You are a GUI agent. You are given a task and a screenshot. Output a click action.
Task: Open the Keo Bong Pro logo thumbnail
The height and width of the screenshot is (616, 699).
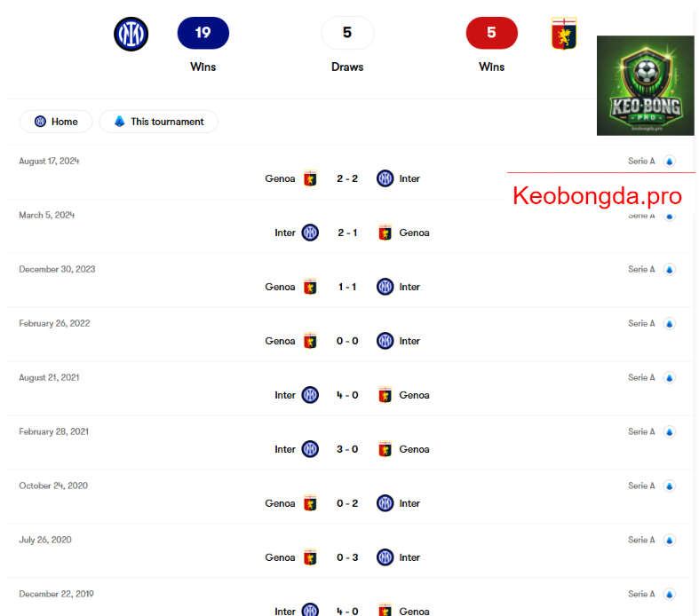point(646,85)
